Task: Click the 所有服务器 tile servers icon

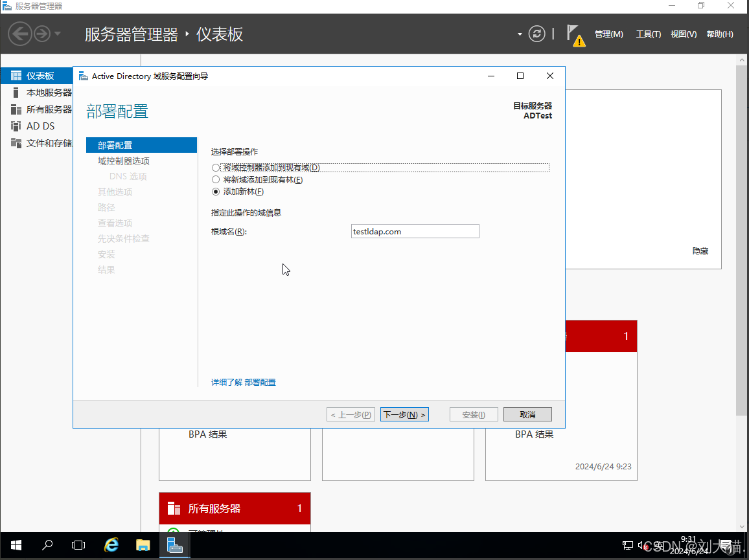Action: tap(174, 508)
